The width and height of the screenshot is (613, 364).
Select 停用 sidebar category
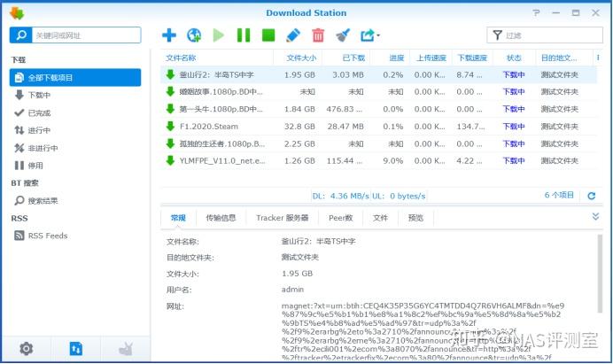75,166
